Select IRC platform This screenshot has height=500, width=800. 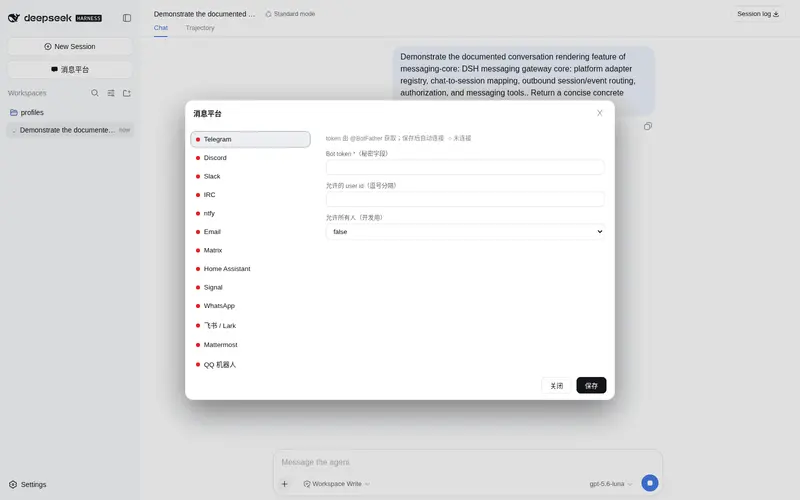250,195
